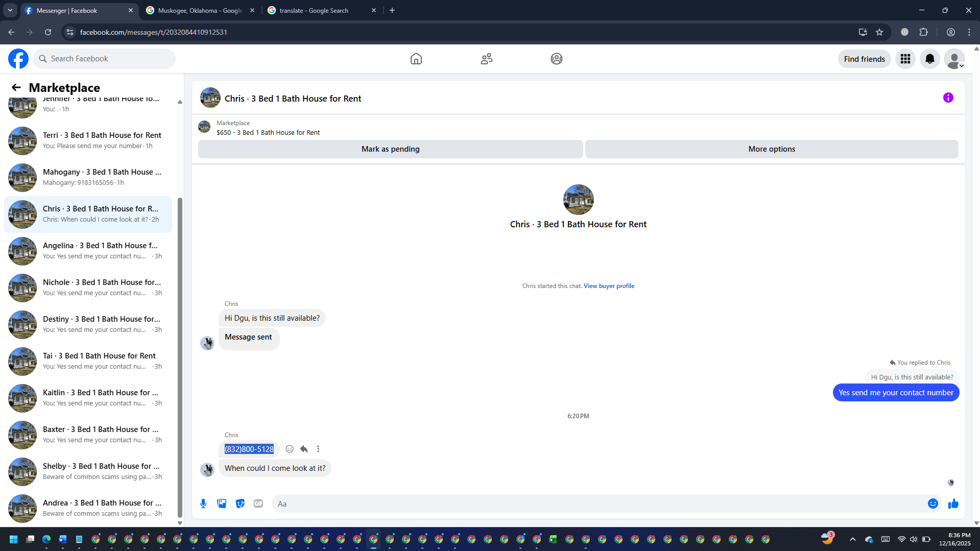
Task: Open the Friends icon in top navigation
Action: [x=487, y=59]
